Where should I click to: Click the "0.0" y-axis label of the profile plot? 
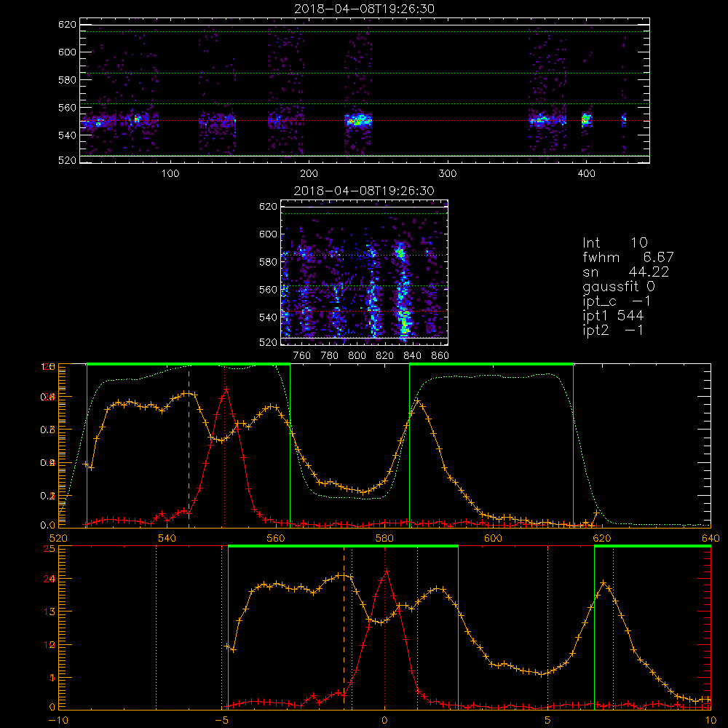click(x=48, y=525)
